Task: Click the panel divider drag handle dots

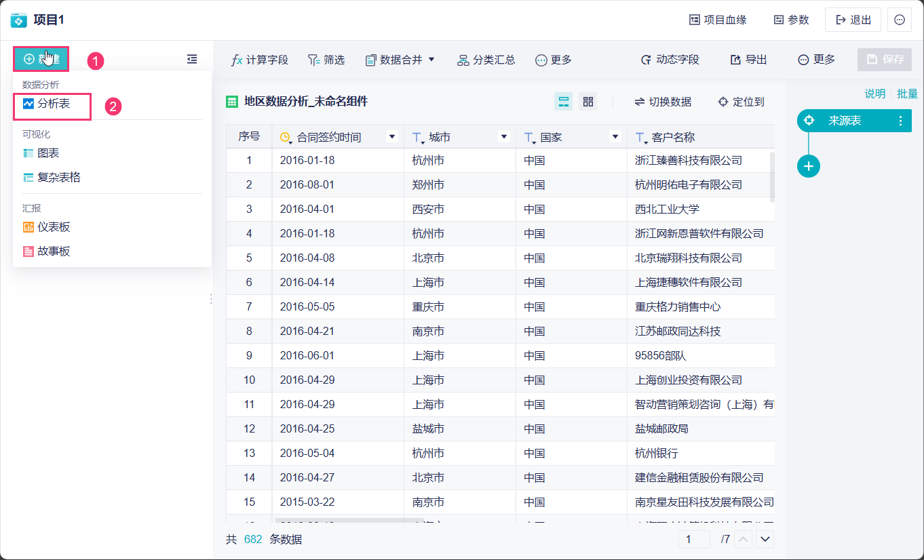Action: coord(211,299)
